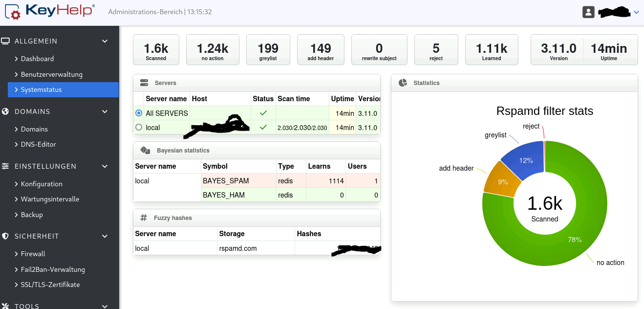Click the Servers panel header icon
Screen dimensions: 644x309
[x=144, y=83]
